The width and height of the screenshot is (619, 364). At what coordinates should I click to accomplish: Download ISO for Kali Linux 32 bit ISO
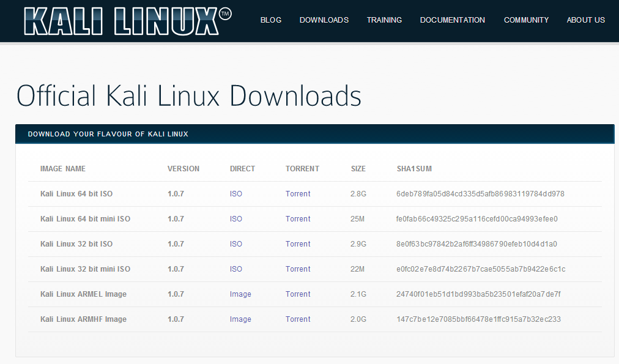coord(236,244)
